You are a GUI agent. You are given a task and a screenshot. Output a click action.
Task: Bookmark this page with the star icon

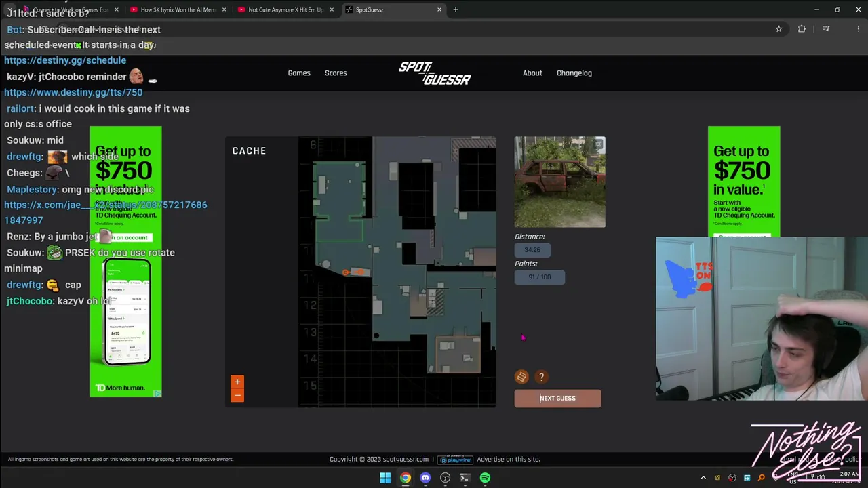(778, 29)
